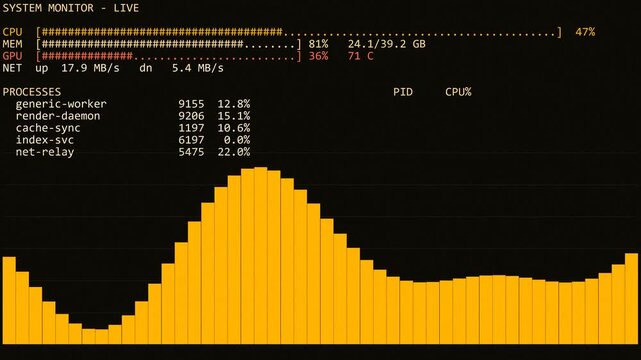Click the MEM label
Image resolution: width=641 pixels, height=360 pixels.
click(x=12, y=44)
